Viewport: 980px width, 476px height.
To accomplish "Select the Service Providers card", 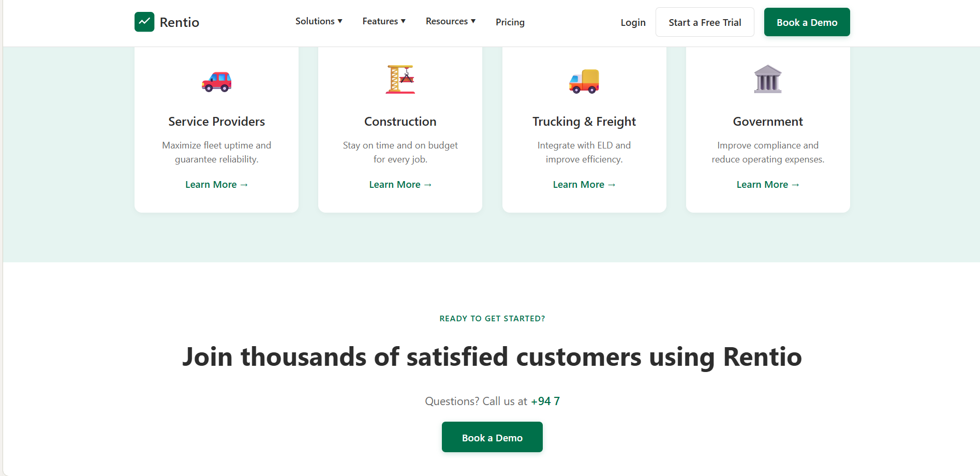I will [216, 129].
